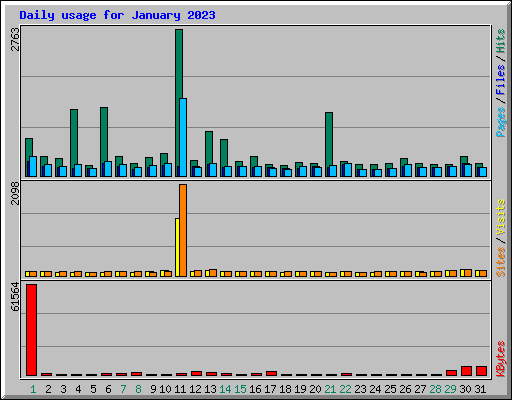This screenshot has width=512, height=400.
Task: Click the blue 'Files' legend label
Action: coord(501,80)
